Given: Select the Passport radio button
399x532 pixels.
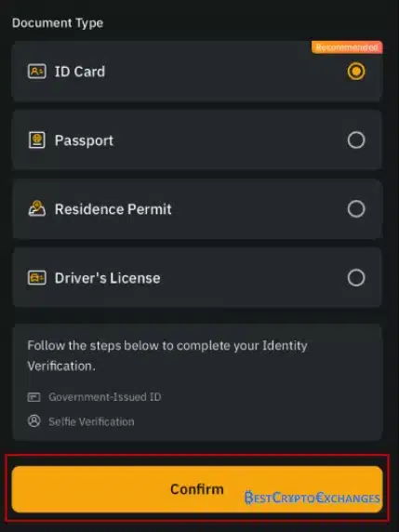Looking at the screenshot, I should click(x=356, y=140).
